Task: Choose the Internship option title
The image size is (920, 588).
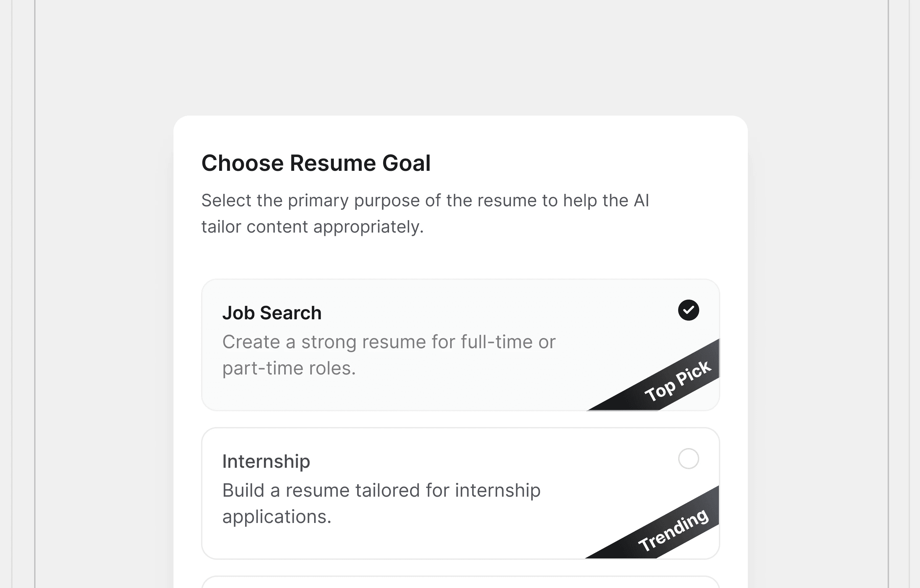Action: 266,461
